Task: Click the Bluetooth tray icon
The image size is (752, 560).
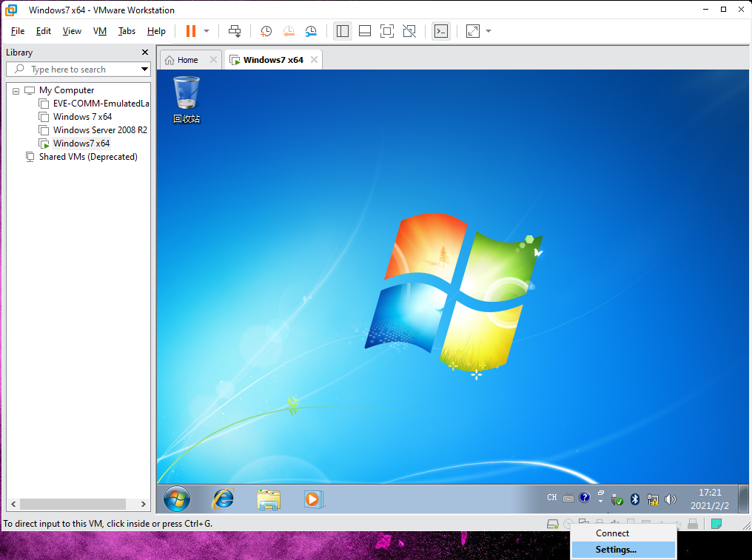Action: pyautogui.click(x=635, y=499)
